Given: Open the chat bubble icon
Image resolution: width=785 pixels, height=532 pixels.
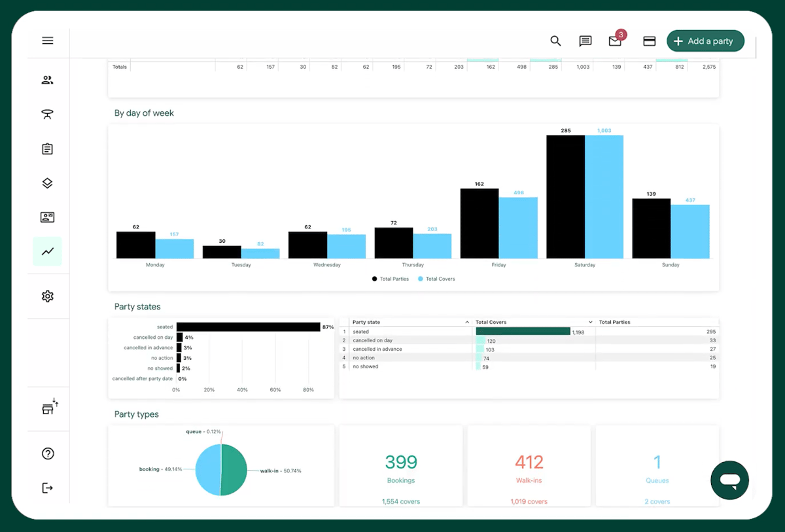Looking at the screenshot, I should click(585, 41).
